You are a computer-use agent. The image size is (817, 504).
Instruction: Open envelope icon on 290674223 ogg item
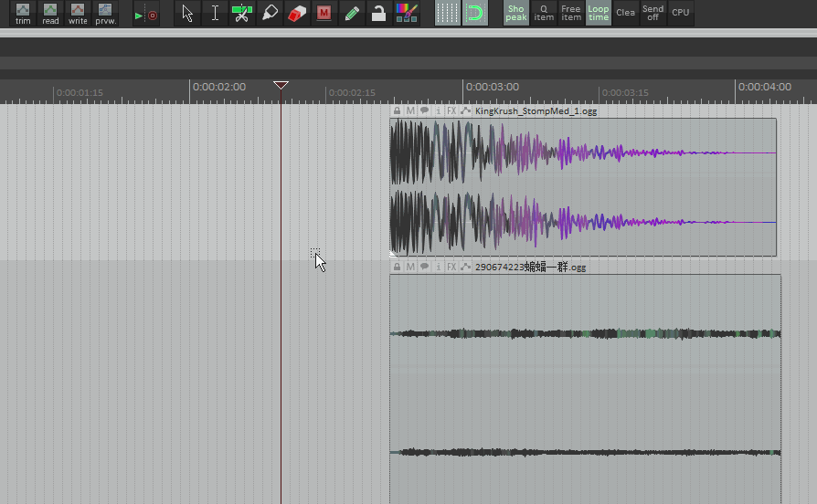point(465,268)
